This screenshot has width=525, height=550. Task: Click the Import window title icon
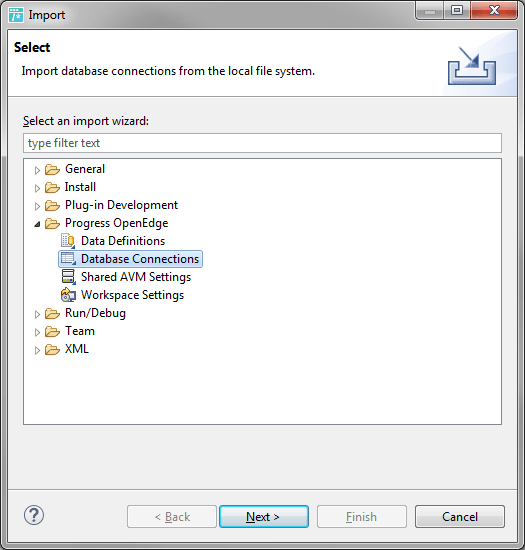[x=16, y=15]
